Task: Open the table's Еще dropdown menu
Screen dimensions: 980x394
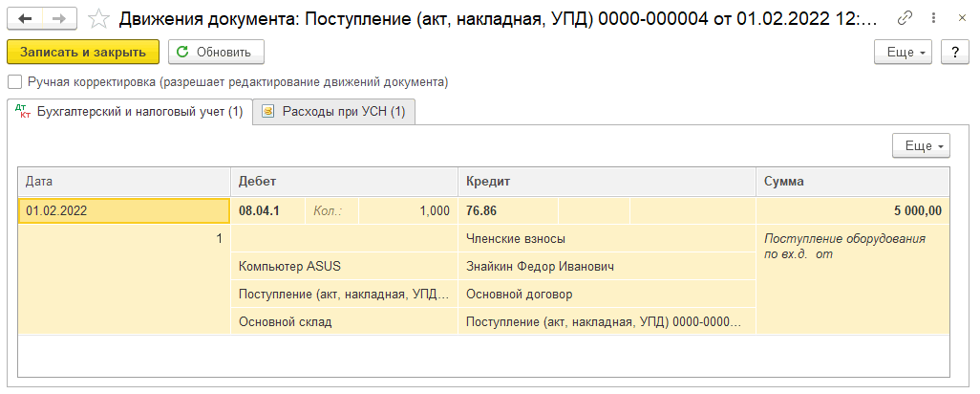Action: (920, 146)
